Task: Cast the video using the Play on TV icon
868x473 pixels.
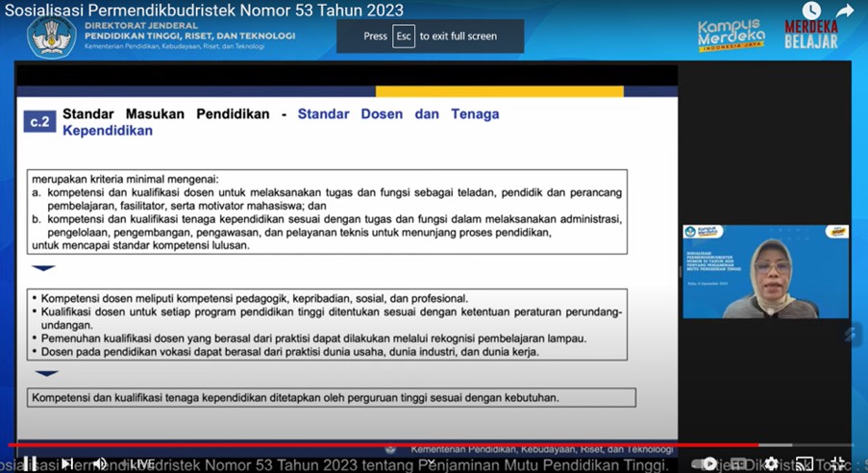Action: [x=805, y=463]
